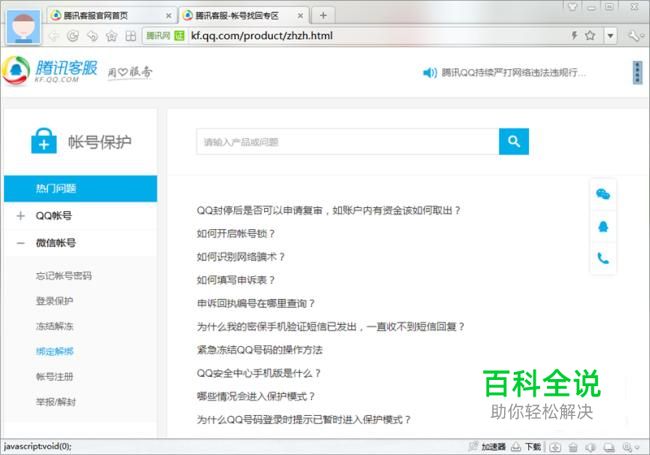Click the page refresh icon
Viewport: 650px width, 455px height.
tap(73, 36)
